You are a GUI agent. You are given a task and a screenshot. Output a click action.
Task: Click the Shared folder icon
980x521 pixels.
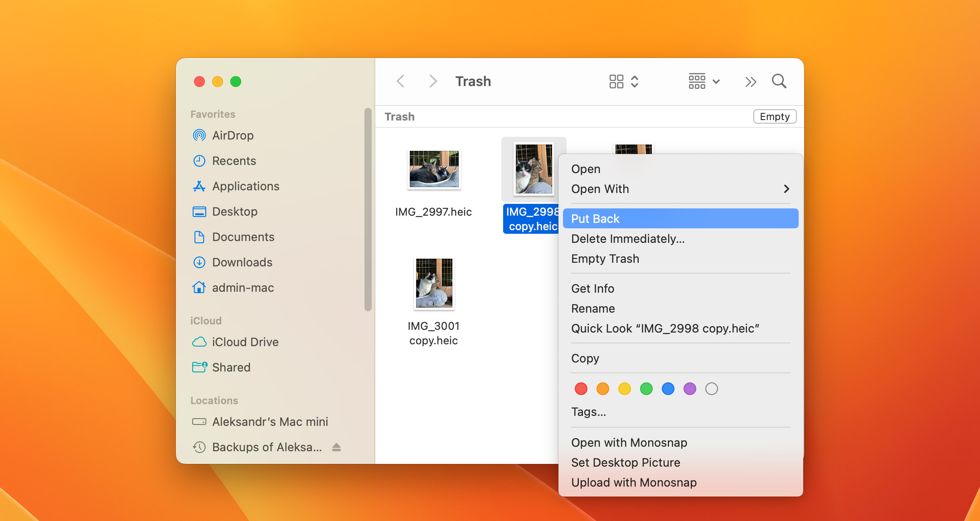click(x=199, y=367)
